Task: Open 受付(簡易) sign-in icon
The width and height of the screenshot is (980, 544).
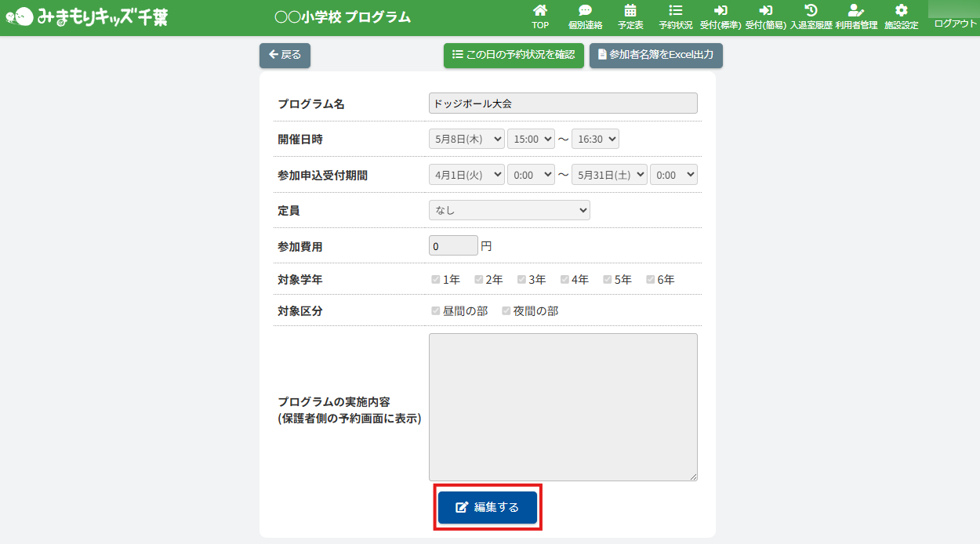Action: [x=766, y=11]
